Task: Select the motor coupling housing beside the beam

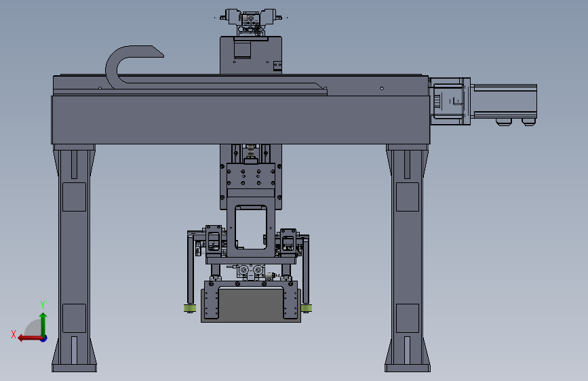Action: (449, 101)
